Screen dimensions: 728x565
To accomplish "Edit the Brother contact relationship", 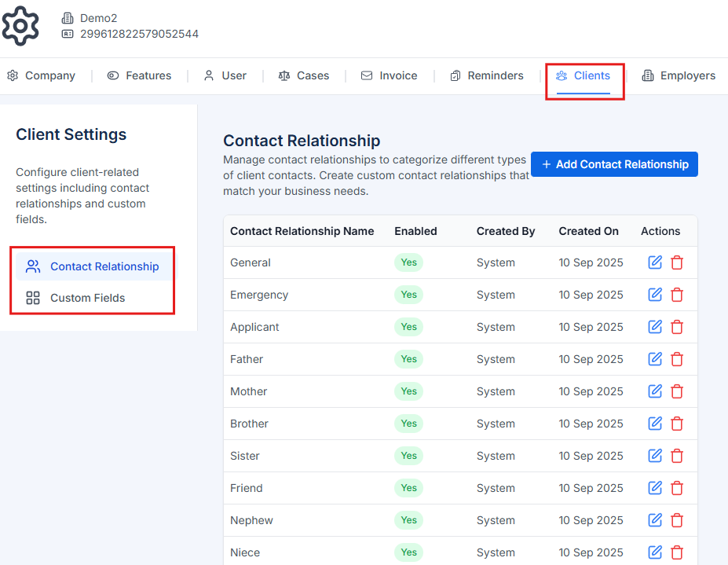I will [655, 424].
